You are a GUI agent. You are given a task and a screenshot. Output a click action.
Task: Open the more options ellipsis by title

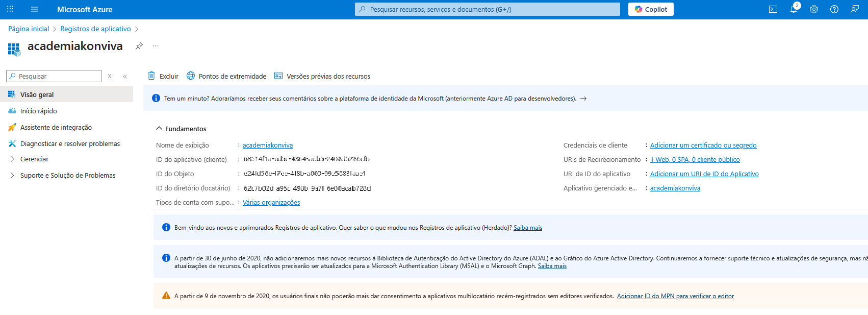(156, 46)
